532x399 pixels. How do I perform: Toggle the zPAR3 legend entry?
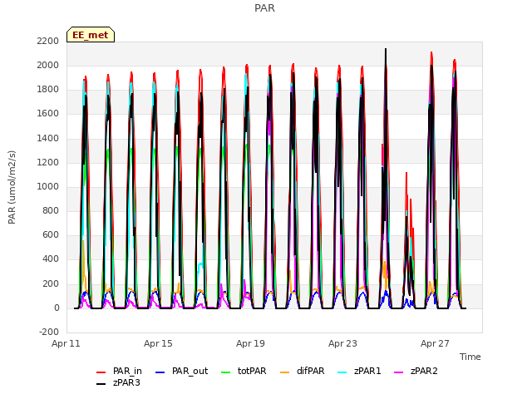pos(118,382)
